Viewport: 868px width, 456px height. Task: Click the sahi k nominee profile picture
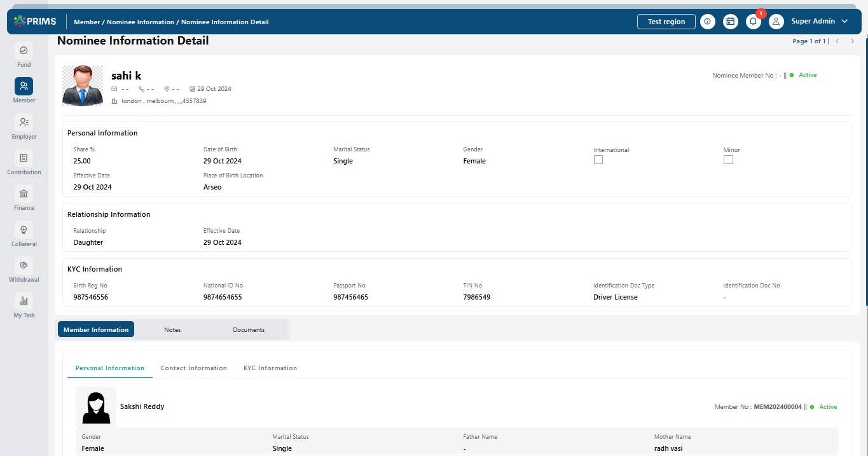click(x=83, y=85)
